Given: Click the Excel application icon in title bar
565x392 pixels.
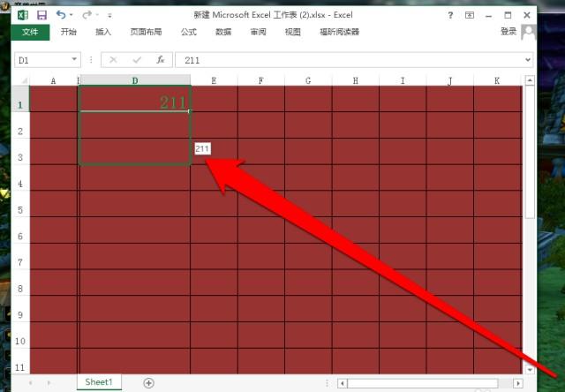Looking at the screenshot, I should (x=23, y=15).
